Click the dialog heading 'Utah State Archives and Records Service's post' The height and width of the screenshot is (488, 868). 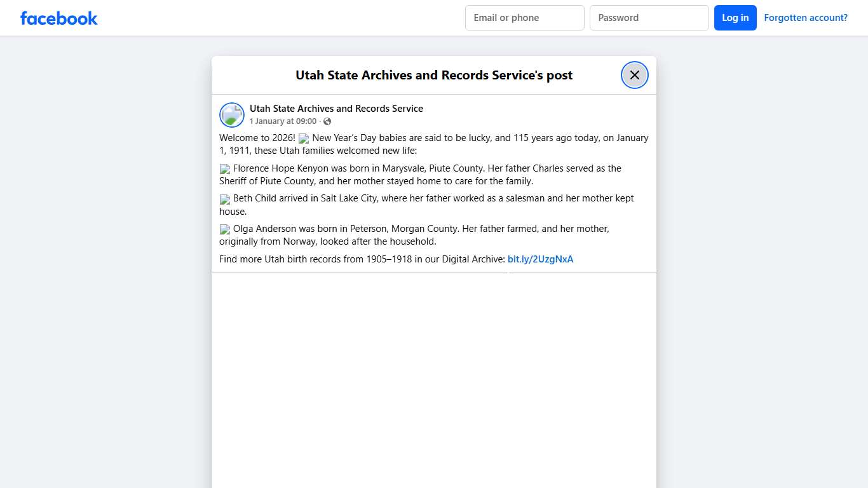(434, 75)
